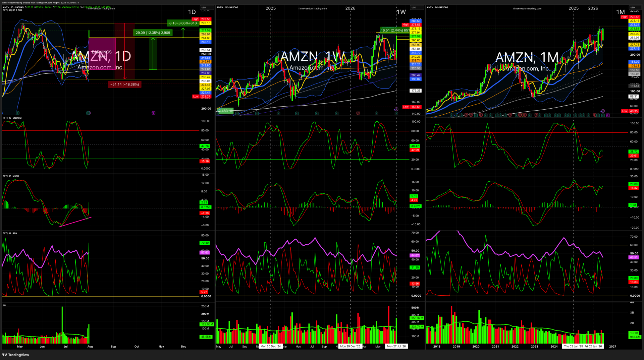Select the TFT | 04 | ADX indicator legend

click(x=10, y=233)
